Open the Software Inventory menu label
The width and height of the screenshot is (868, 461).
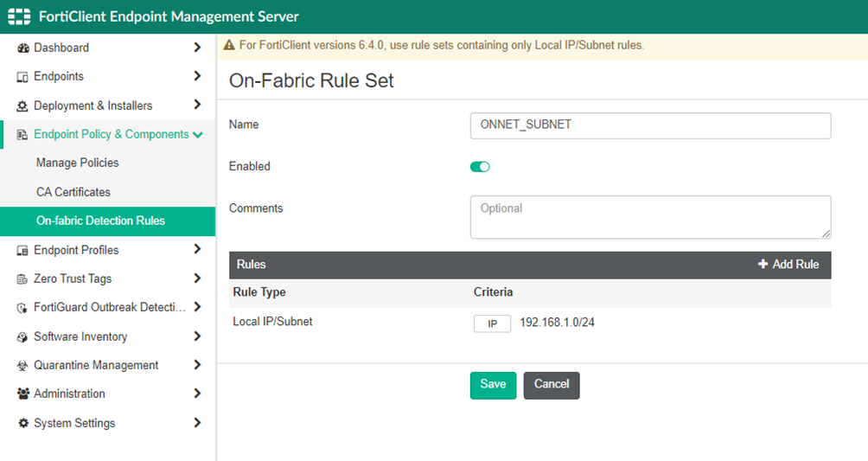click(80, 337)
